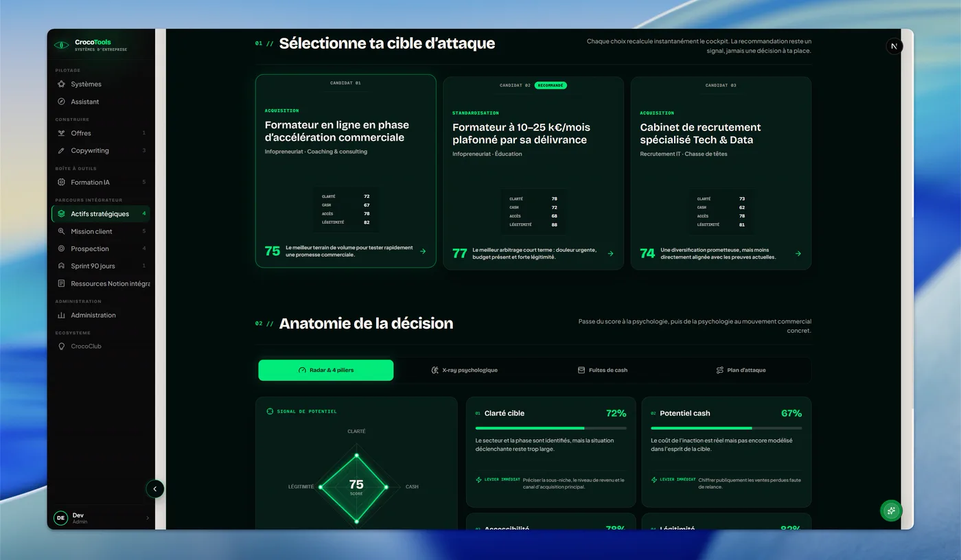Click the arrow on the score 77 card

tap(610, 253)
